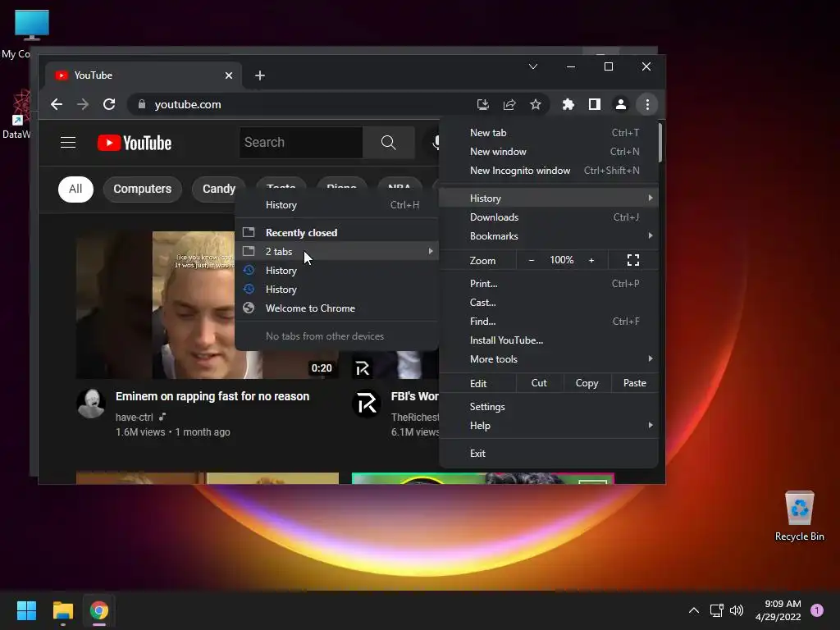Choose Exit from Chrome menu

tap(549, 453)
